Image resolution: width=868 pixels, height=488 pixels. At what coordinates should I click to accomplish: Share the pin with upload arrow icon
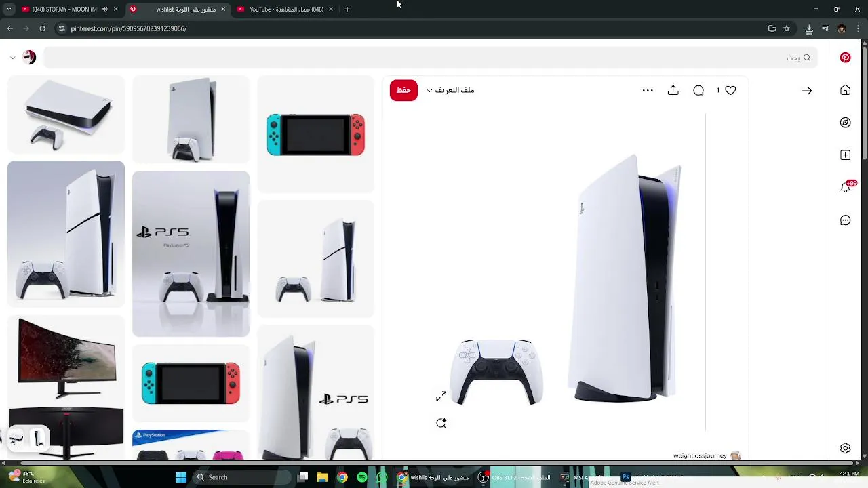(673, 90)
